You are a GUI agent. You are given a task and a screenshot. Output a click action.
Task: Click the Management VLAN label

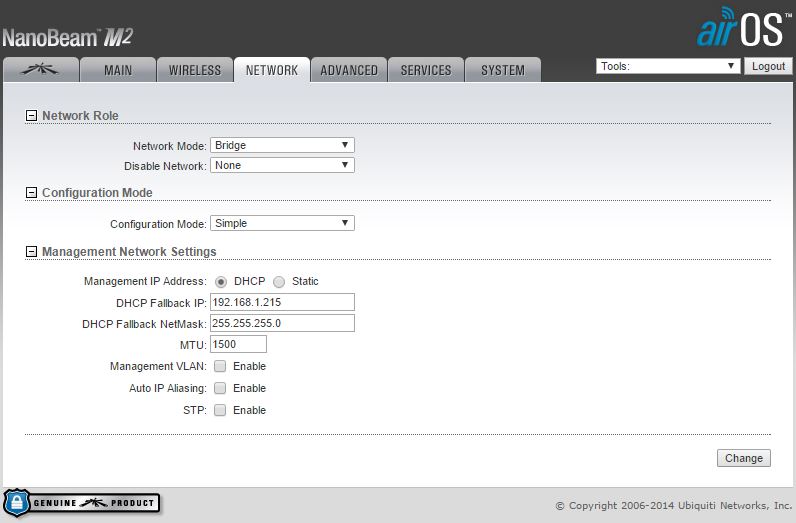(158, 366)
